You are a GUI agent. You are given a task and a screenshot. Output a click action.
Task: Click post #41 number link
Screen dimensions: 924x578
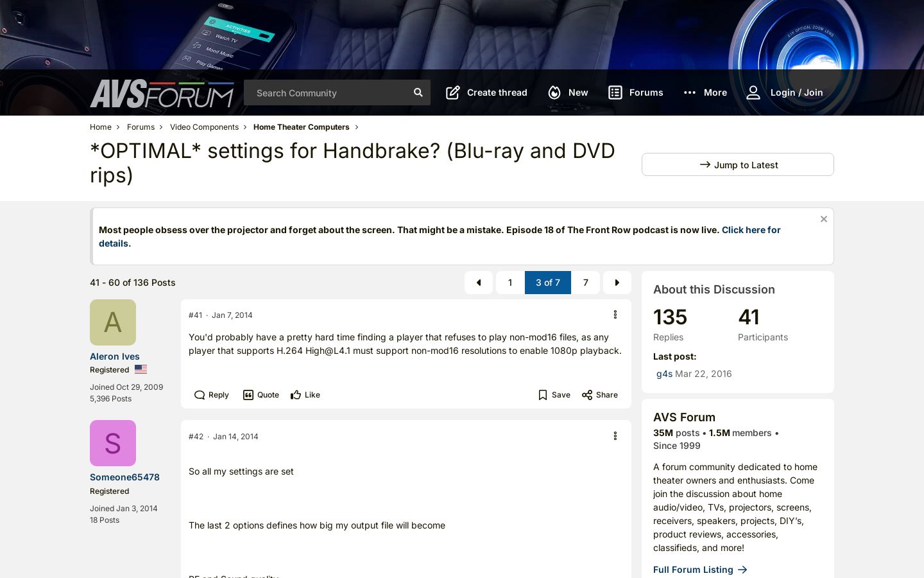click(195, 315)
